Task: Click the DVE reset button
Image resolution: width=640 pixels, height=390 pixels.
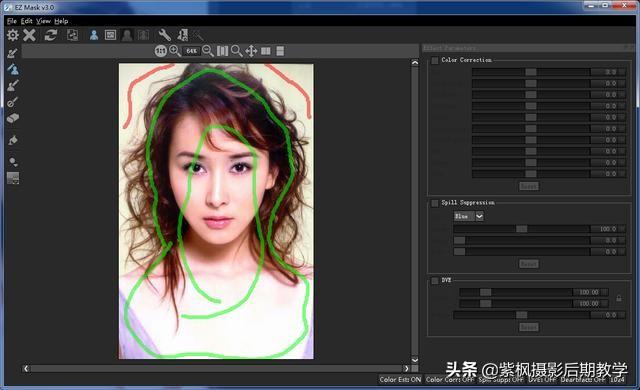Action: click(529, 327)
